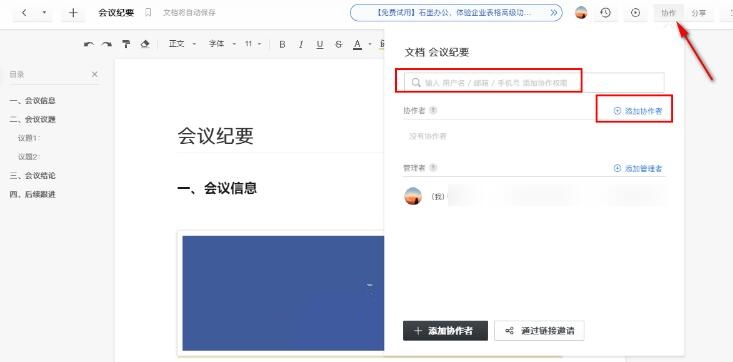Show the info tooltip next to 协作者
This screenshot has width=733, height=362.
tap(433, 111)
